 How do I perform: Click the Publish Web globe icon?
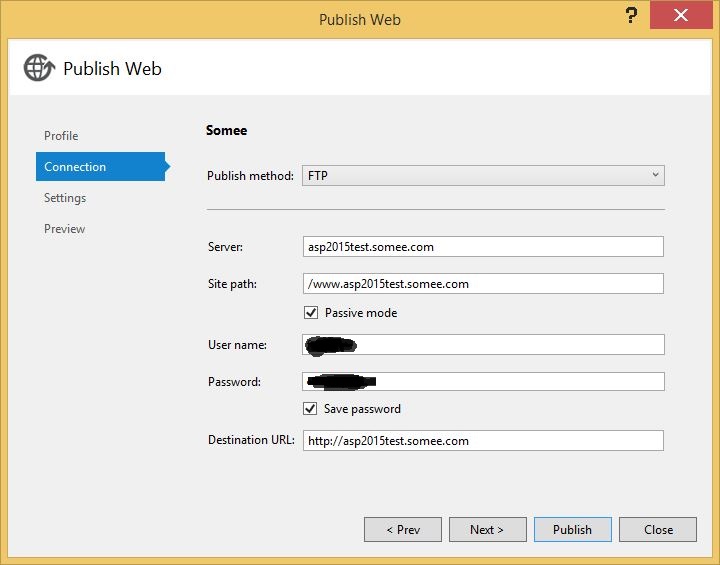click(x=39, y=68)
